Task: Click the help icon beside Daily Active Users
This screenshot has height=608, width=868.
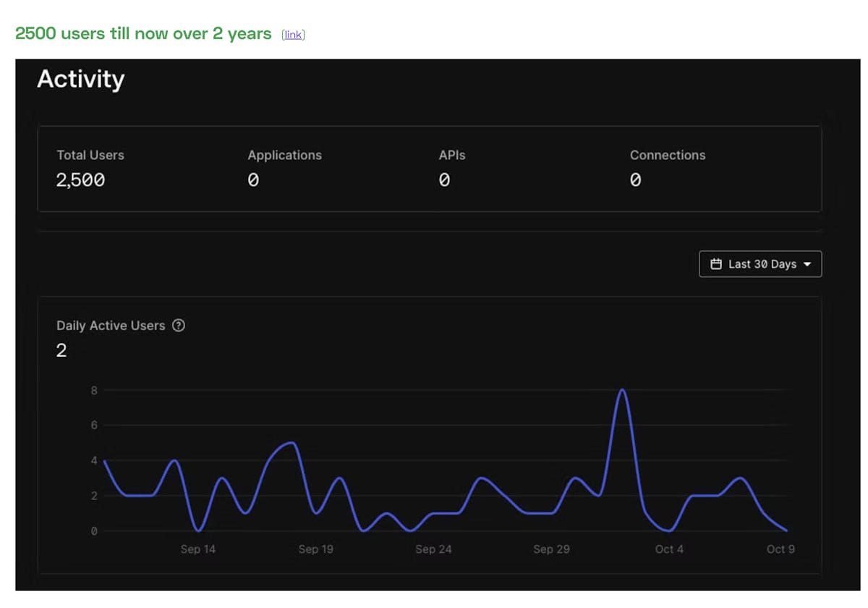Action: (179, 326)
